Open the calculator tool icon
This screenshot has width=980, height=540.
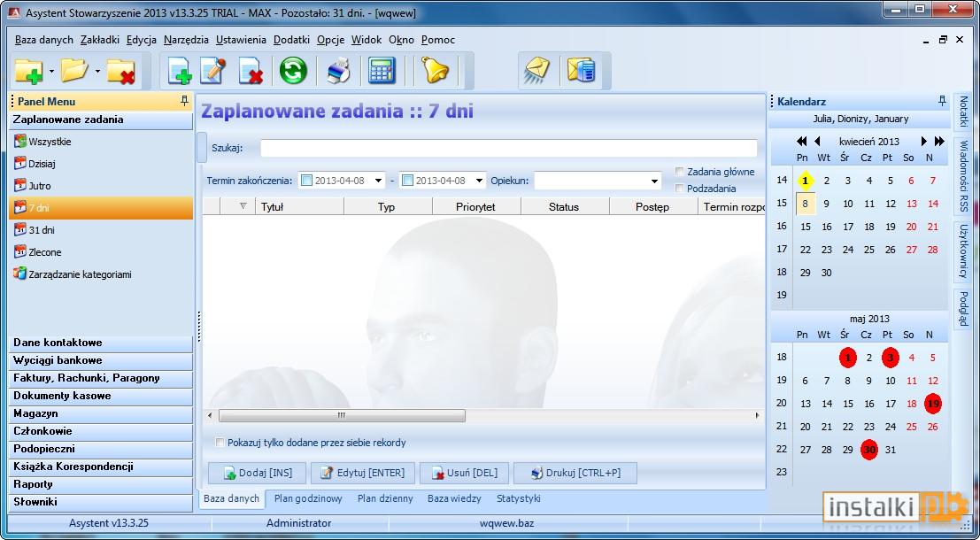pos(382,70)
